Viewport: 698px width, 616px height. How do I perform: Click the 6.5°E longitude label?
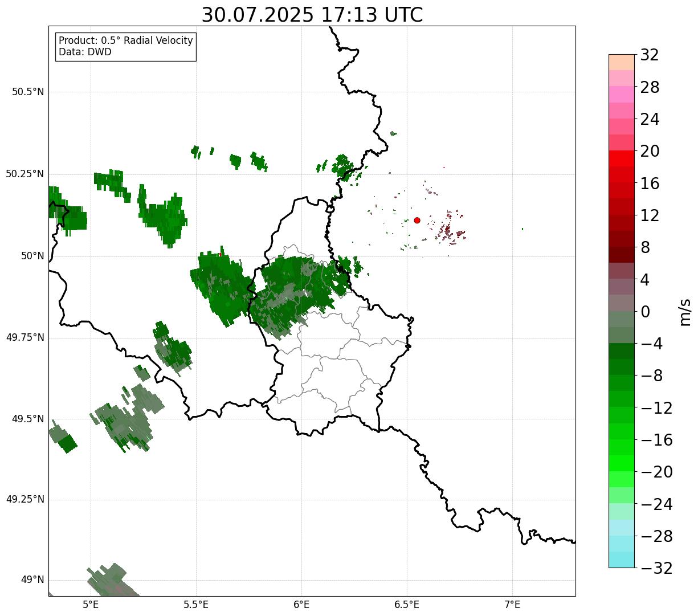point(407,604)
